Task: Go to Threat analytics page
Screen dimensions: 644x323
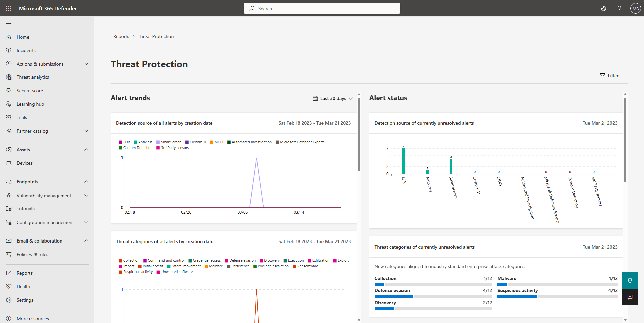Action: pyautogui.click(x=33, y=77)
